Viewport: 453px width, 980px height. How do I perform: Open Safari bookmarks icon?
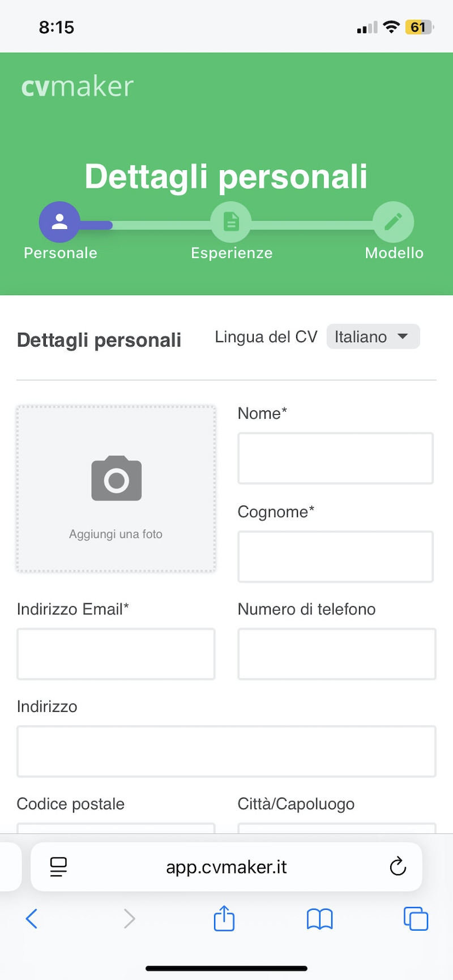(x=319, y=919)
